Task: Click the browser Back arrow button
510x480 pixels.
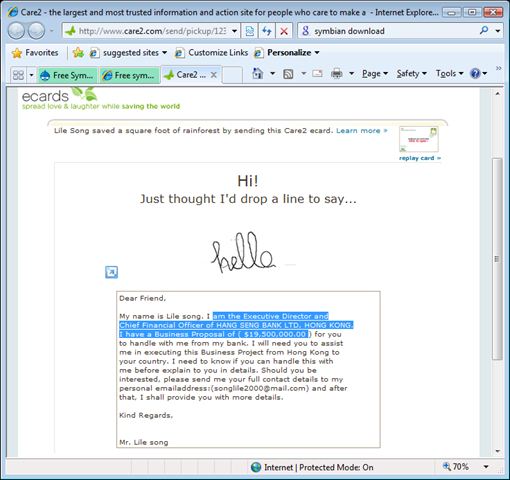Action: coord(16,31)
